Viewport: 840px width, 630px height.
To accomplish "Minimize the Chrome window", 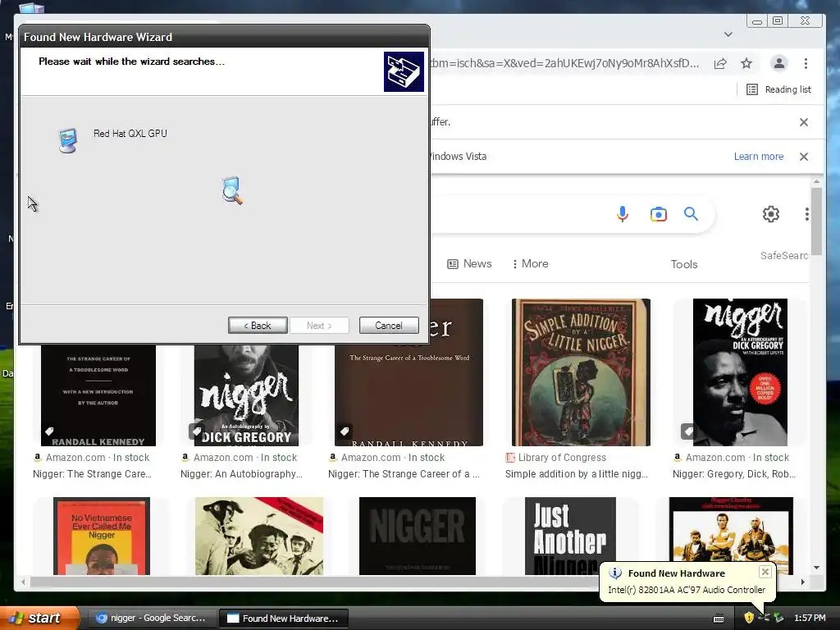I will coord(757,21).
